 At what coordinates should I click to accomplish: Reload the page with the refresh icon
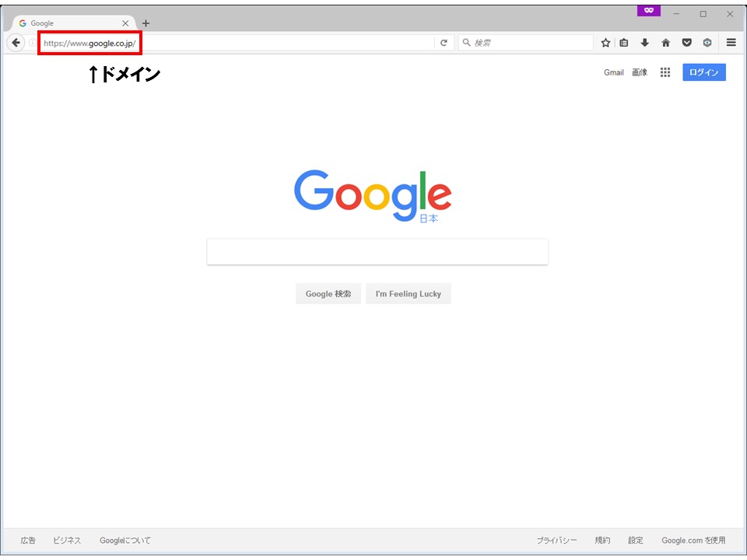coord(444,43)
